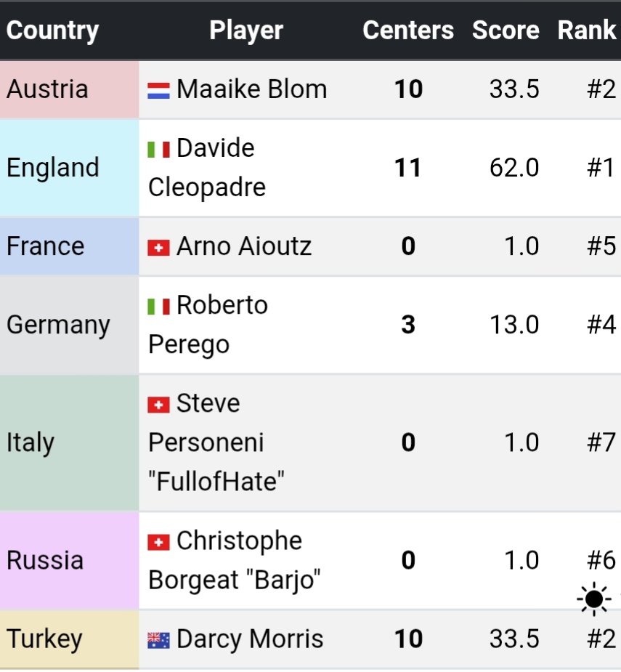The width and height of the screenshot is (621, 672).
Task: Click the Italian flag beside Davide Cleopadre
Action: (158, 149)
